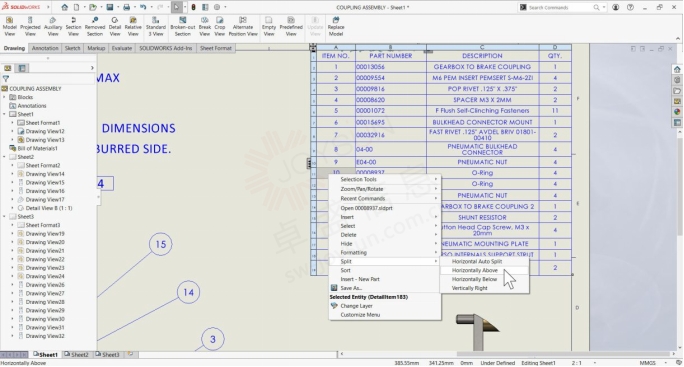Open the Undo history dropdown

[x=150, y=7]
